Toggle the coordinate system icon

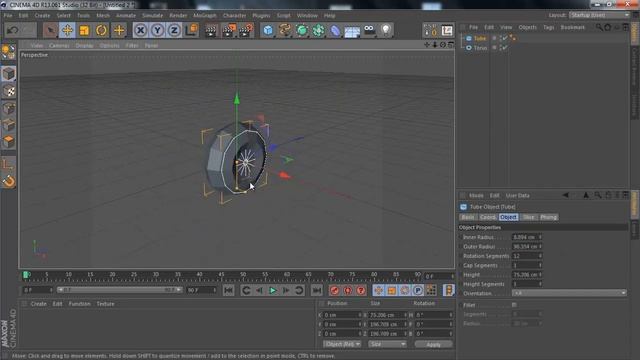(191, 30)
